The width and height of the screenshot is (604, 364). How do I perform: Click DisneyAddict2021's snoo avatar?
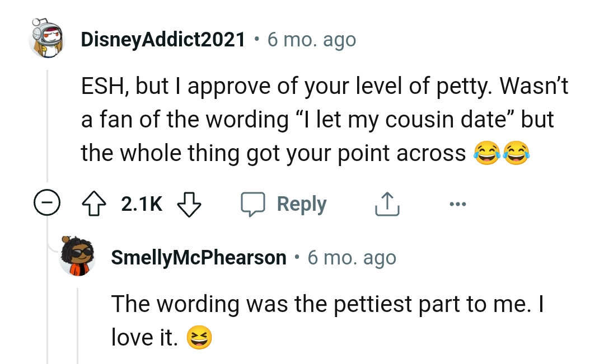click(47, 39)
